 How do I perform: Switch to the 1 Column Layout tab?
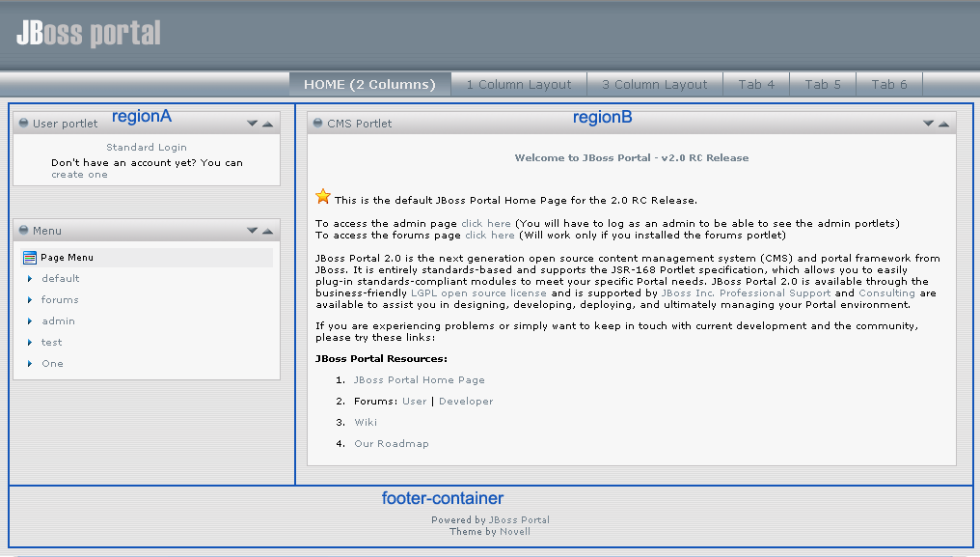(519, 85)
